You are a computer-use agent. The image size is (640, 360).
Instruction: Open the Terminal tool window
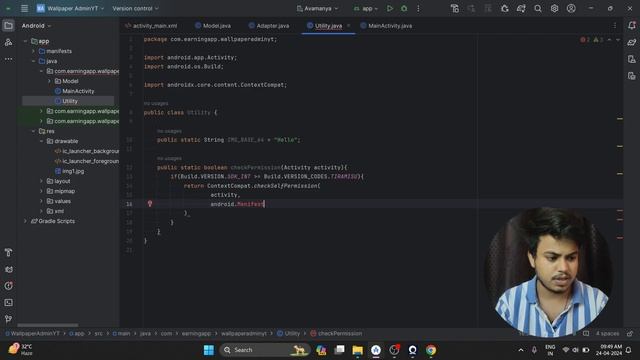[x=8, y=302]
